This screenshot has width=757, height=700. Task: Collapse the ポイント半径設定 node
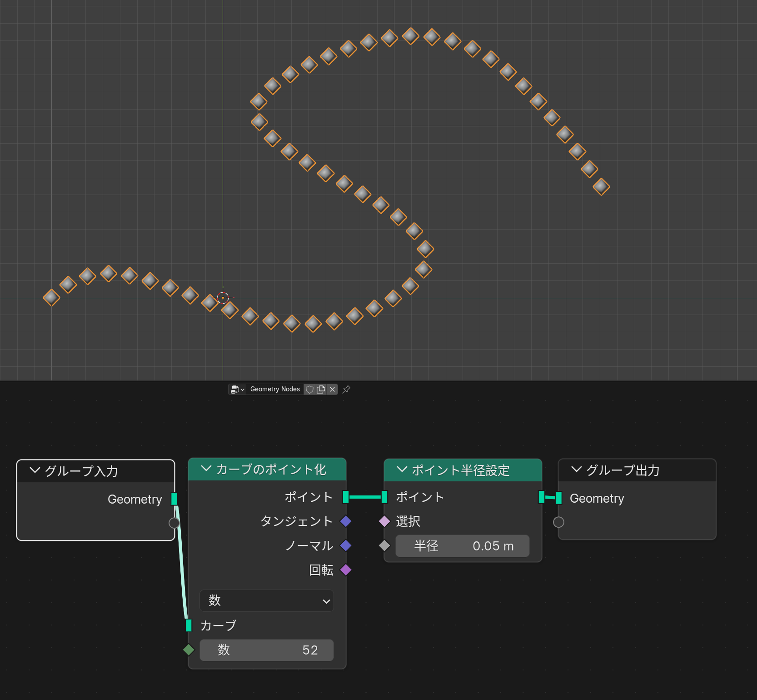[402, 469]
